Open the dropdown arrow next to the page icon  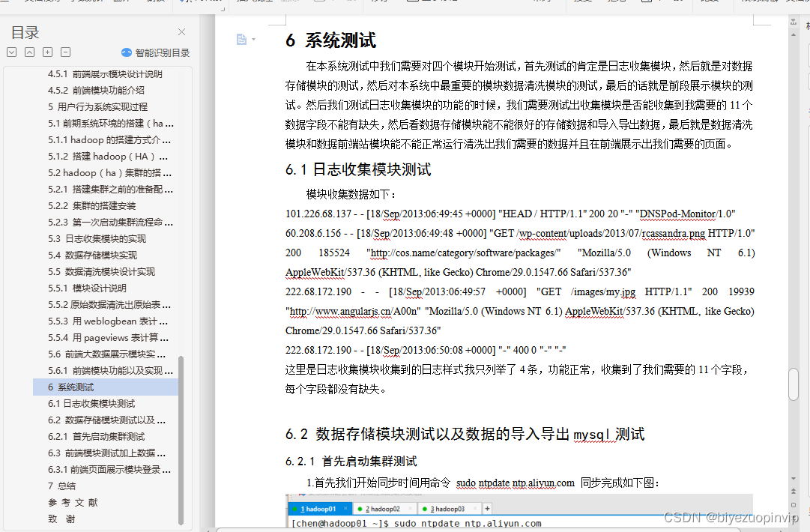point(254,39)
